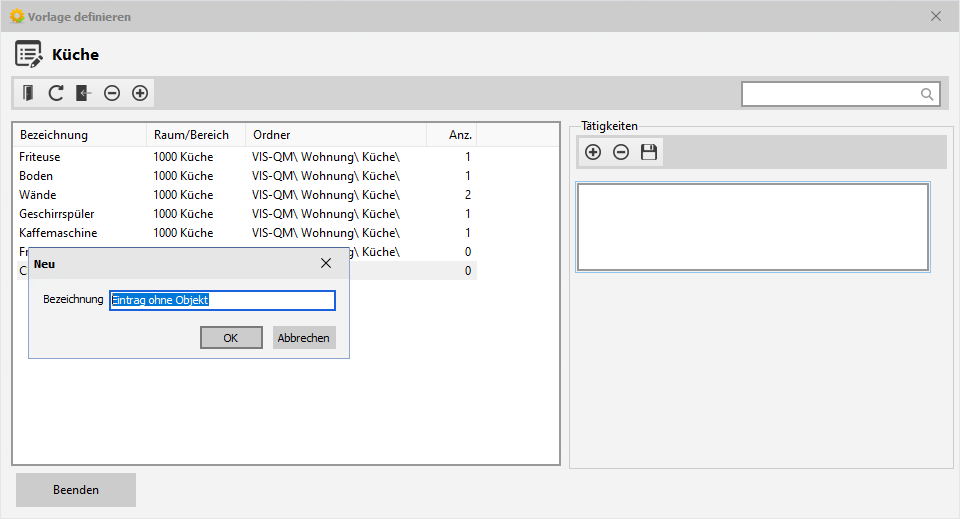Confirm the Neu dialog with OK
This screenshot has height=519, width=960.
pos(231,338)
